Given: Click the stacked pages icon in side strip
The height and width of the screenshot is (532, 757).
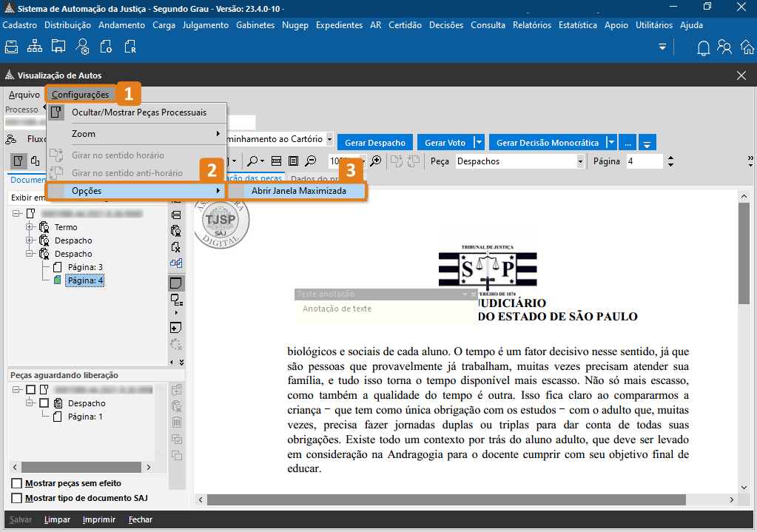Looking at the screenshot, I should coord(176,215).
